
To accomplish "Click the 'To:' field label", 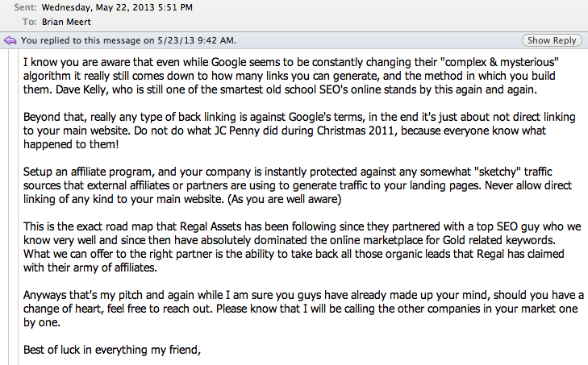I will point(29,22).
